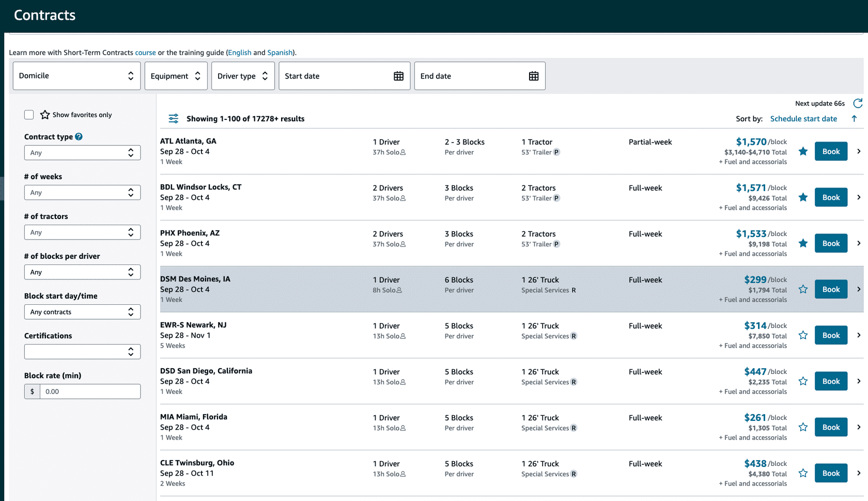868x501 pixels.
Task: Change sorting via Schedule start date link
Action: coord(803,119)
